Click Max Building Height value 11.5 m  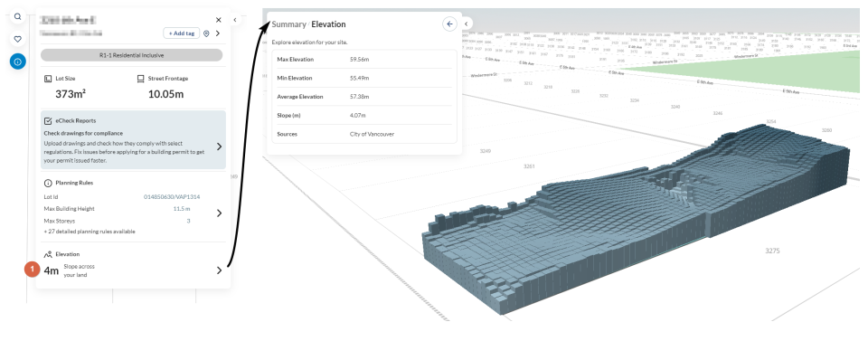point(182,209)
